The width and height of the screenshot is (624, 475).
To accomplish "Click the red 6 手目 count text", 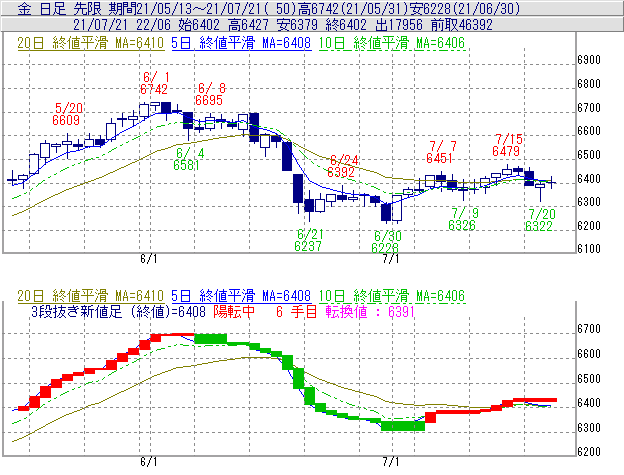I will click(x=296, y=311).
